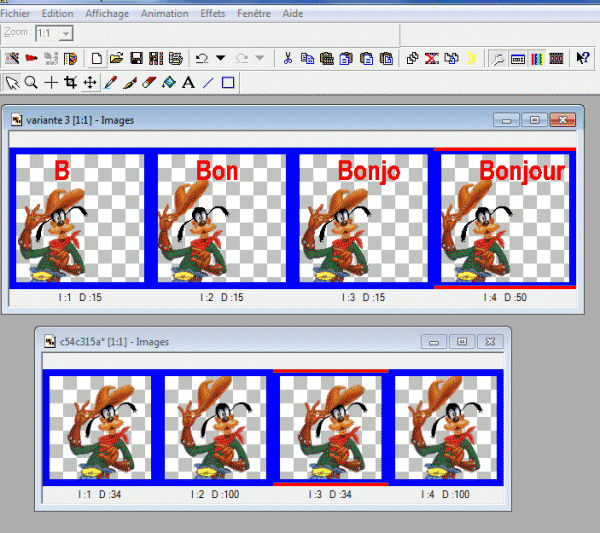
Task: Open the Banner Wizard red flag icon
Action: tap(31, 59)
